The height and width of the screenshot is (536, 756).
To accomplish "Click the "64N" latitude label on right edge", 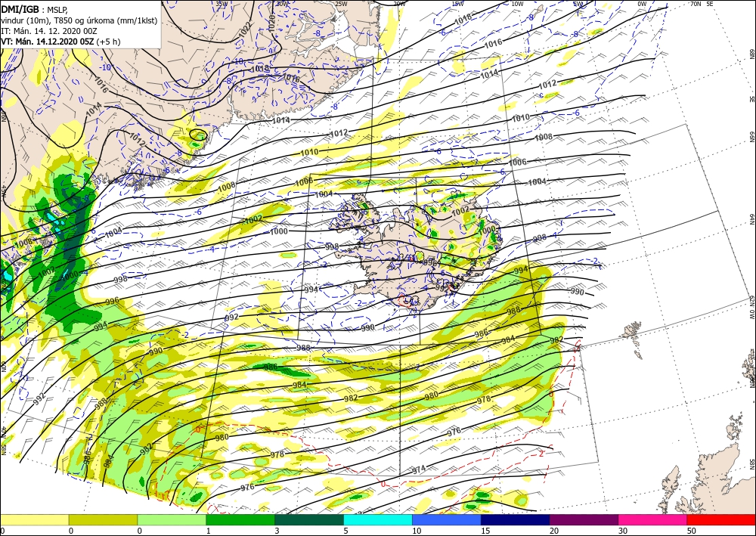I will pyautogui.click(x=751, y=219).
